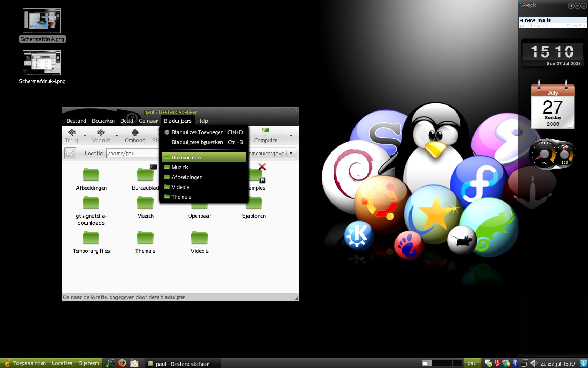Click the network connection tray icon
The width and height of the screenshot is (588, 368).
(x=524, y=363)
